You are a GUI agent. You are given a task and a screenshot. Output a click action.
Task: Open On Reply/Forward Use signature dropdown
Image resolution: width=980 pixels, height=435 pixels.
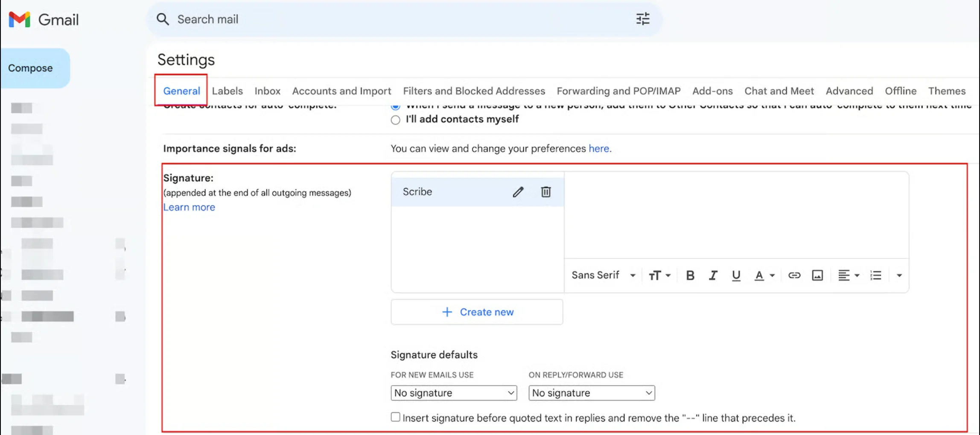point(592,393)
